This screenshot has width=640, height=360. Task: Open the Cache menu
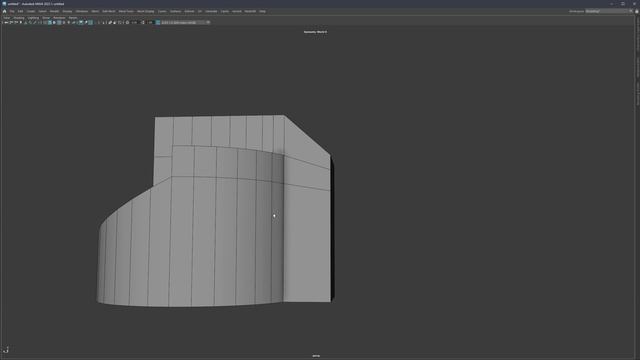(x=225, y=11)
